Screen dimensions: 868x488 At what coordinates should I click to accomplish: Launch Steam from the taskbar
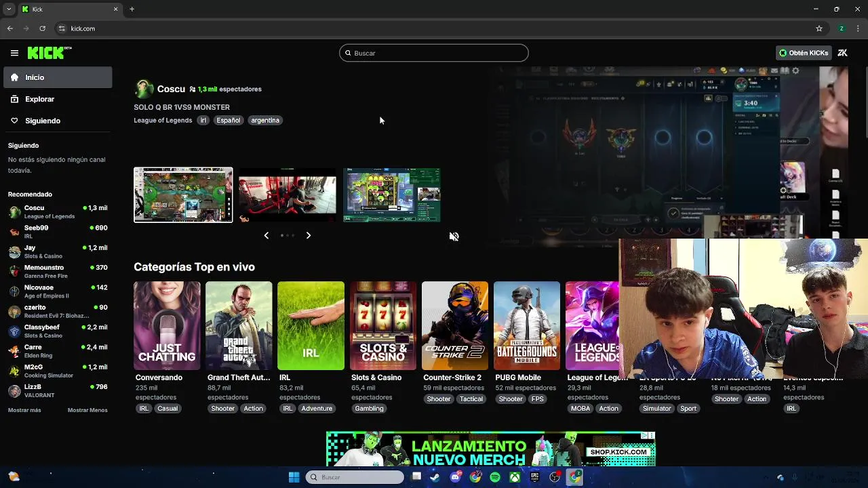click(x=435, y=477)
